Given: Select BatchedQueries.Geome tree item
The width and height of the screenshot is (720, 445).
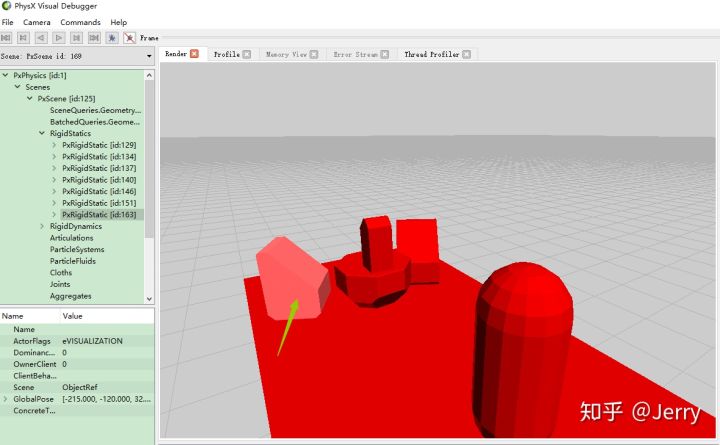Looking at the screenshot, I should tap(95, 122).
